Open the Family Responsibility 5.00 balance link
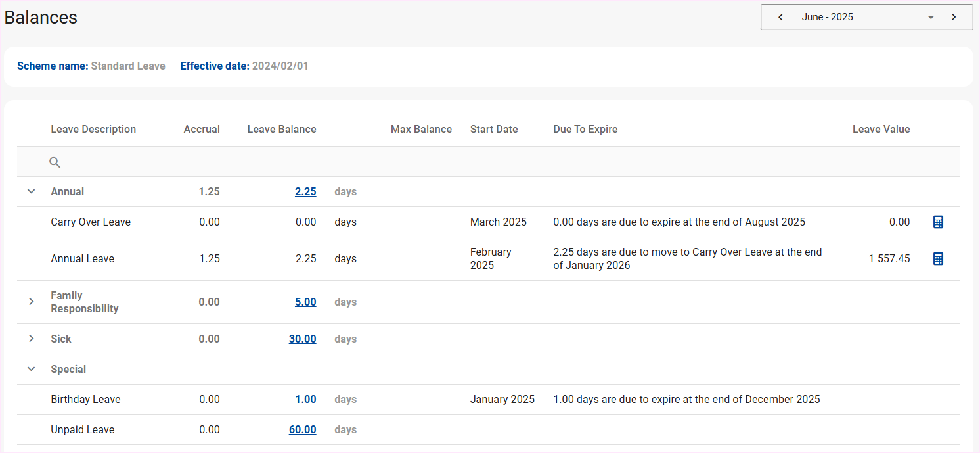Screen dimensions: 980x453 click(x=305, y=302)
